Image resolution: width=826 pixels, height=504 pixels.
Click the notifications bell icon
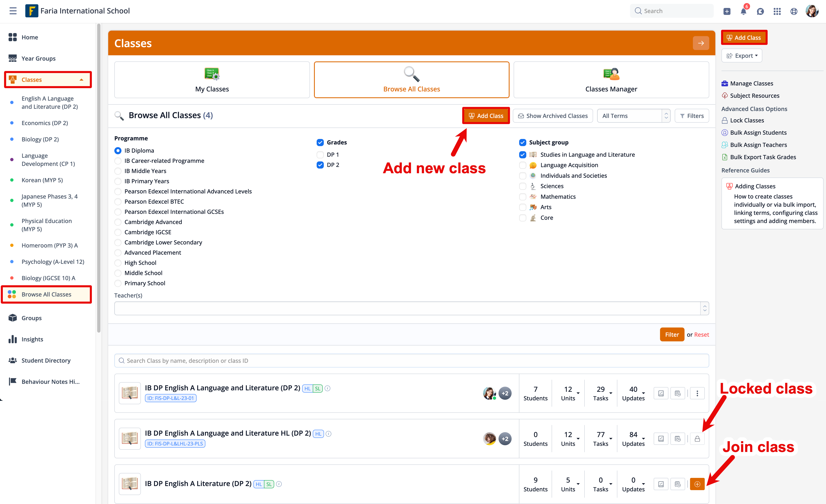click(743, 11)
